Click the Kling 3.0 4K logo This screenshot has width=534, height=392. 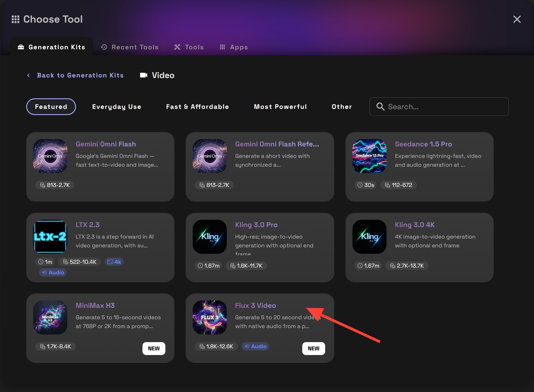point(370,237)
